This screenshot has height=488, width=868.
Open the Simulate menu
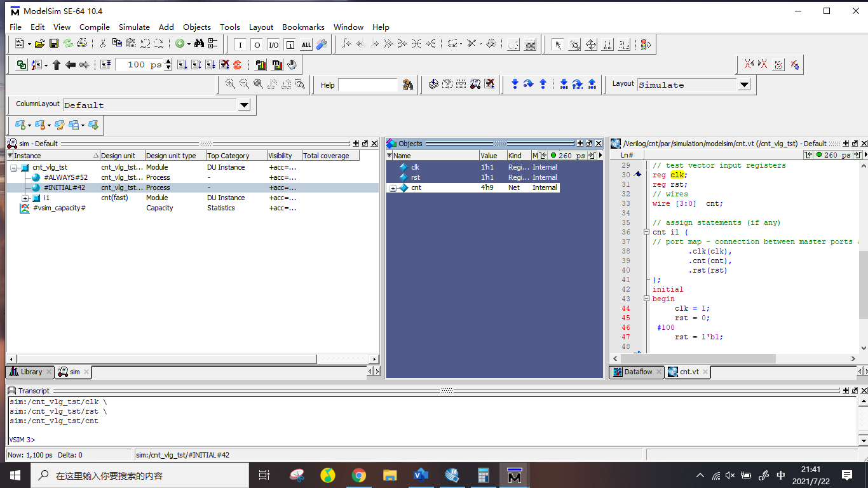pyautogui.click(x=134, y=27)
